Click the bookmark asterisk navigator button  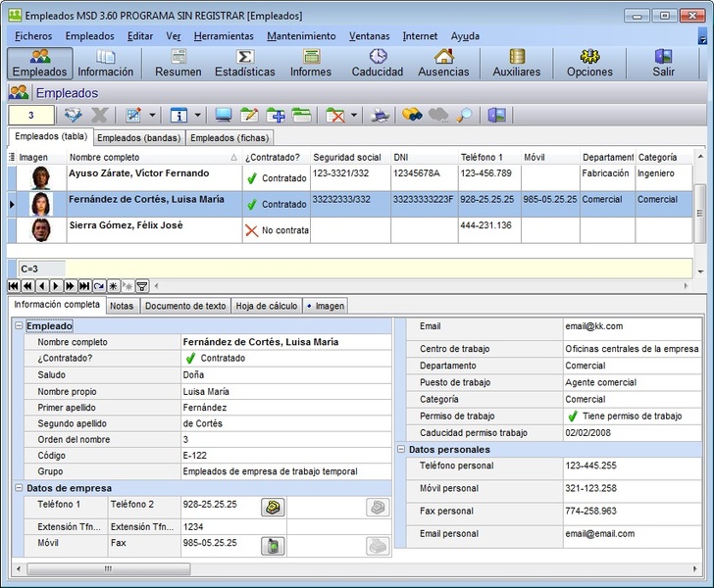pos(113,286)
